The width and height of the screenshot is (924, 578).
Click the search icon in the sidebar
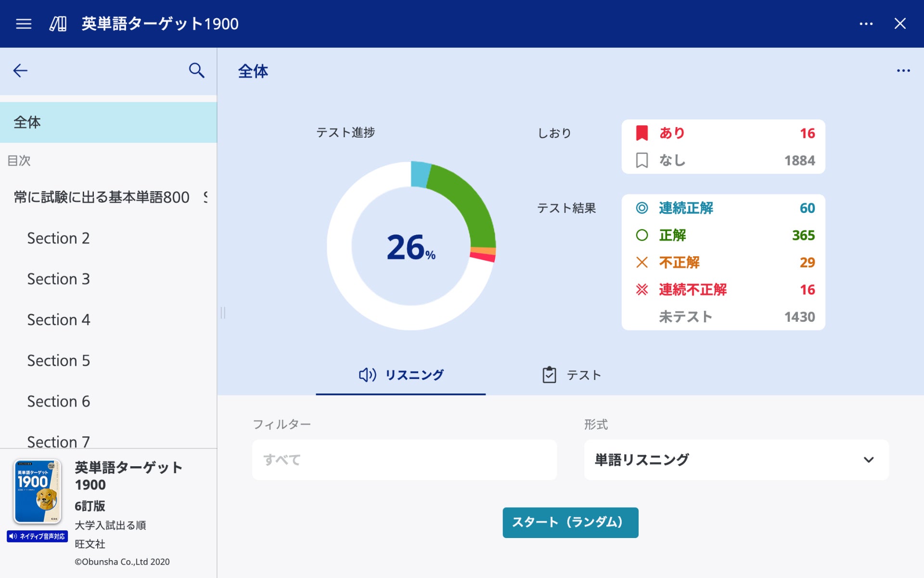coord(196,70)
